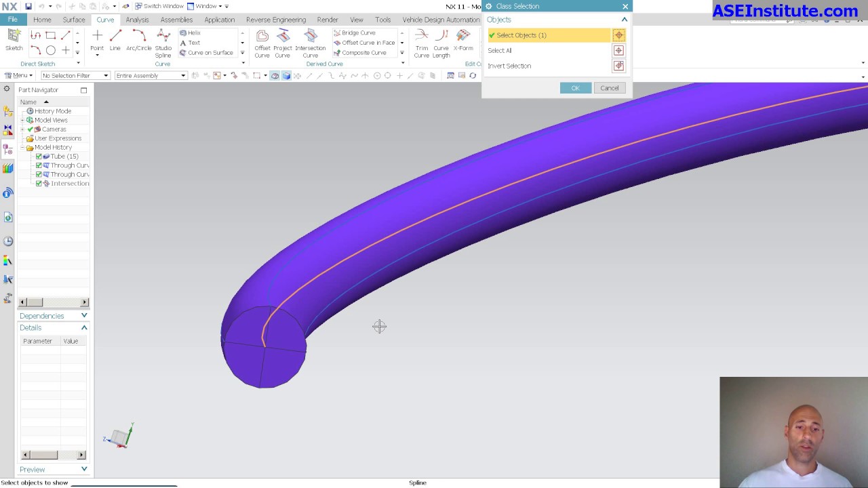Select the Line tool in Curve group
Image resolution: width=868 pixels, height=488 pixels.
[115, 40]
